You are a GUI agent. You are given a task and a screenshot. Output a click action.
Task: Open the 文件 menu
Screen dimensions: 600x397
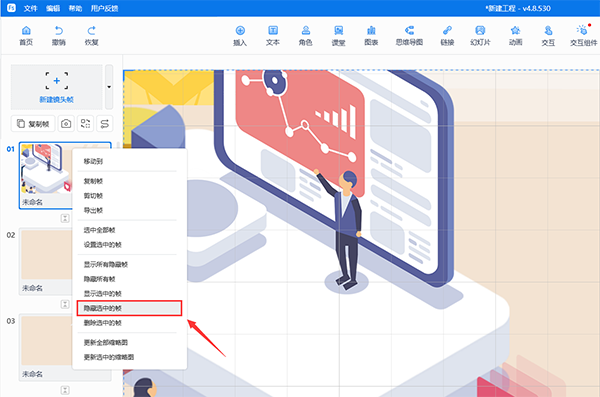[30, 8]
